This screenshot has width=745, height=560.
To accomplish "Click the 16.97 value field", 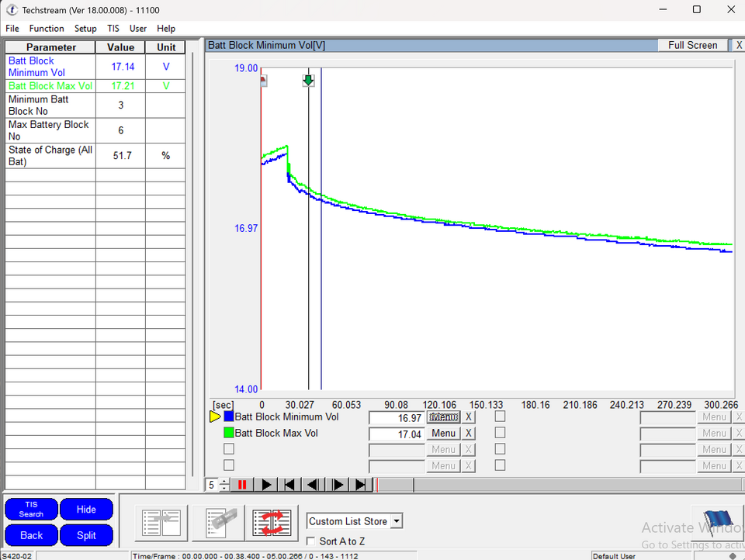I will point(397,418).
